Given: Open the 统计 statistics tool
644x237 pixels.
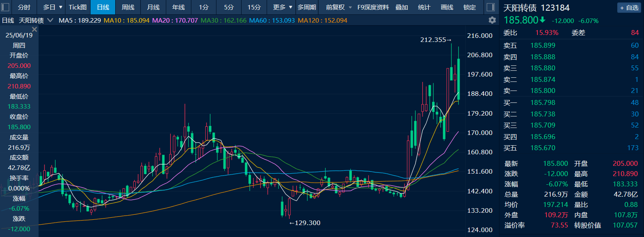Looking at the screenshot, I should (424, 7).
